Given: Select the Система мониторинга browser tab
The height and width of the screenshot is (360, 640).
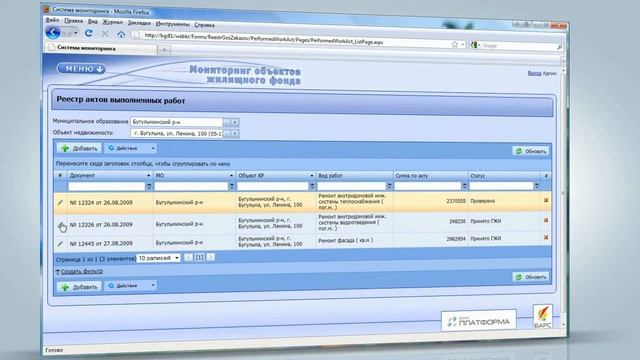Looking at the screenshot, I should coord(101,48).
